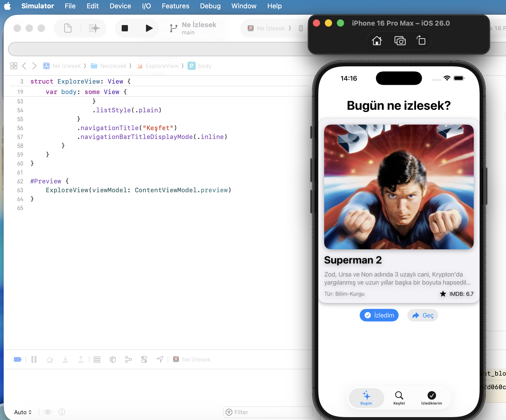Image resolution: width=506 pixels, height=420 pixels.
Task: Take a simulator screenshot with camera icon
Action: (x=400, y=41)
